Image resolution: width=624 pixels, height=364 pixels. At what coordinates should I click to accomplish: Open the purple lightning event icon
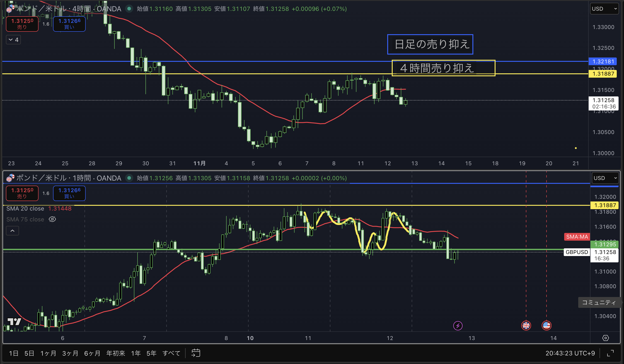458,326
